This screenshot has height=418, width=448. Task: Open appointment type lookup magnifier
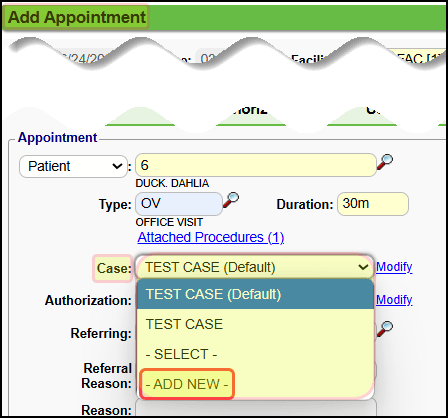coord(231,200)
